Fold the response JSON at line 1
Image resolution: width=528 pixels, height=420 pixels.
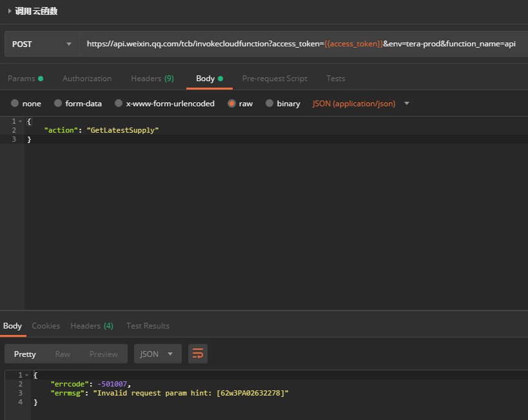point(26,375)
